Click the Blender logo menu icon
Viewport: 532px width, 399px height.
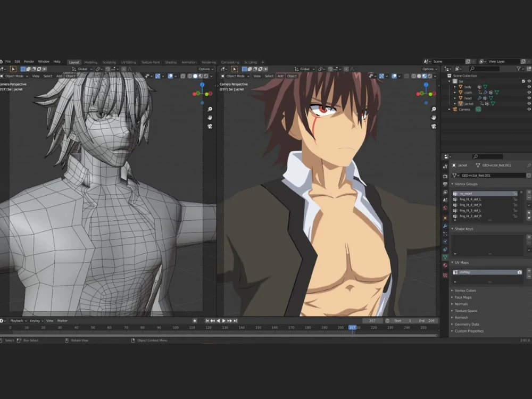pos(1,62)
